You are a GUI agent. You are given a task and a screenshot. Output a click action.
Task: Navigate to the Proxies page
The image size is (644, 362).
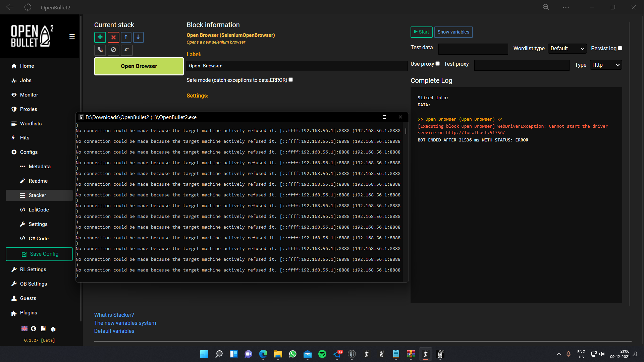click(x=28, y=109)
